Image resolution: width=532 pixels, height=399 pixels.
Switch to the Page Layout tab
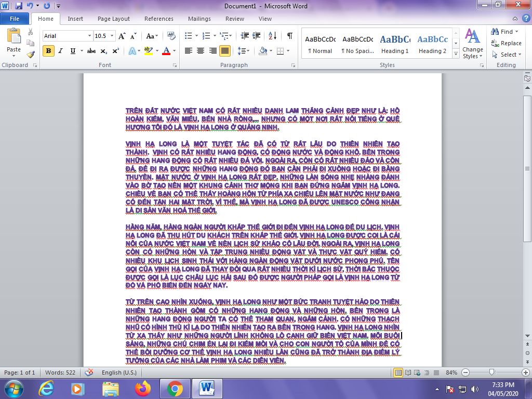(114, 19)
